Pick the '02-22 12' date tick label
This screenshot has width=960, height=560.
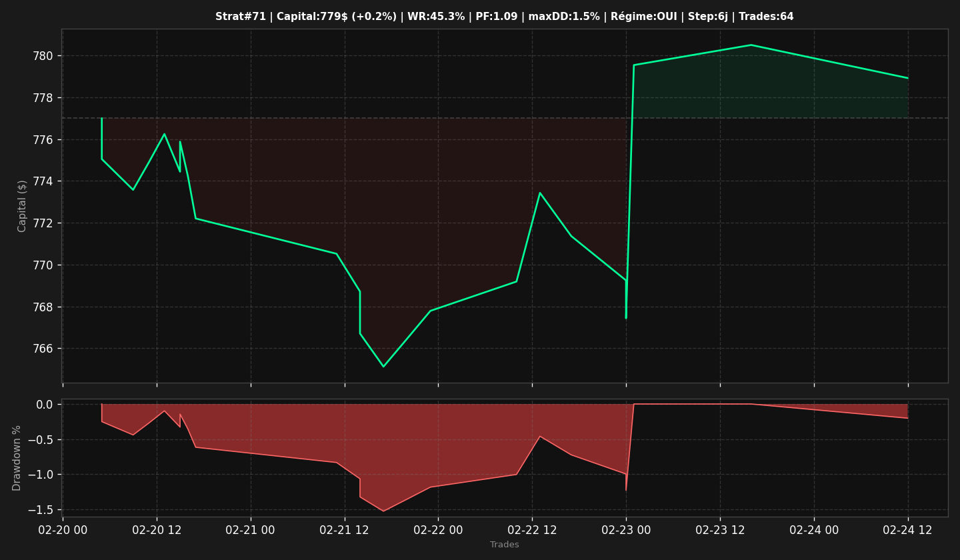pyautogui.click(x=532, y=530)
